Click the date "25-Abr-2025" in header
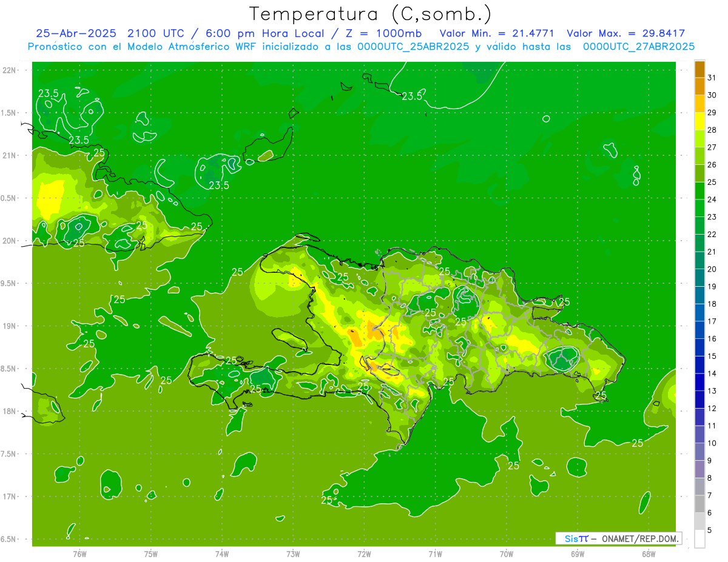The height and width of the screenshot is (562, 728). coord(76,33)
